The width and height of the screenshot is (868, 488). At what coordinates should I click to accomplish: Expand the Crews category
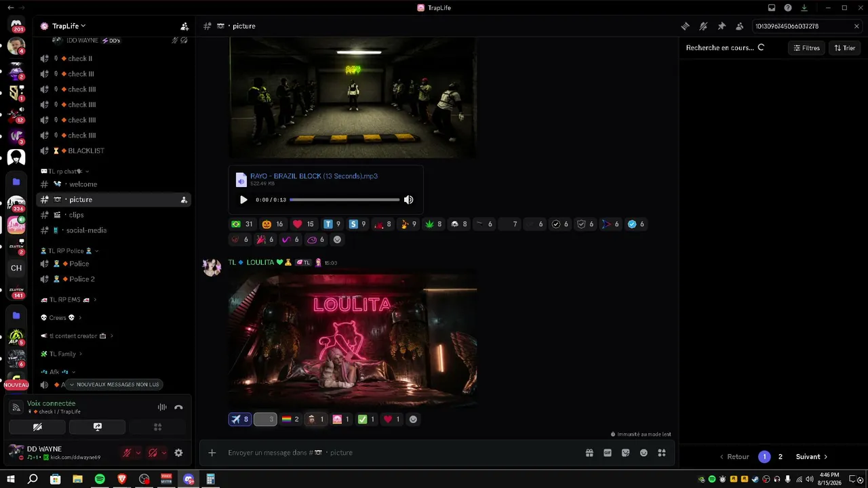[x=61, y=318]
